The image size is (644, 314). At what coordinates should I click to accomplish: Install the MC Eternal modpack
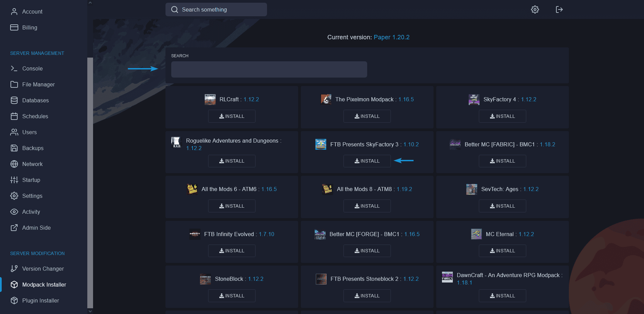(502, 251)
